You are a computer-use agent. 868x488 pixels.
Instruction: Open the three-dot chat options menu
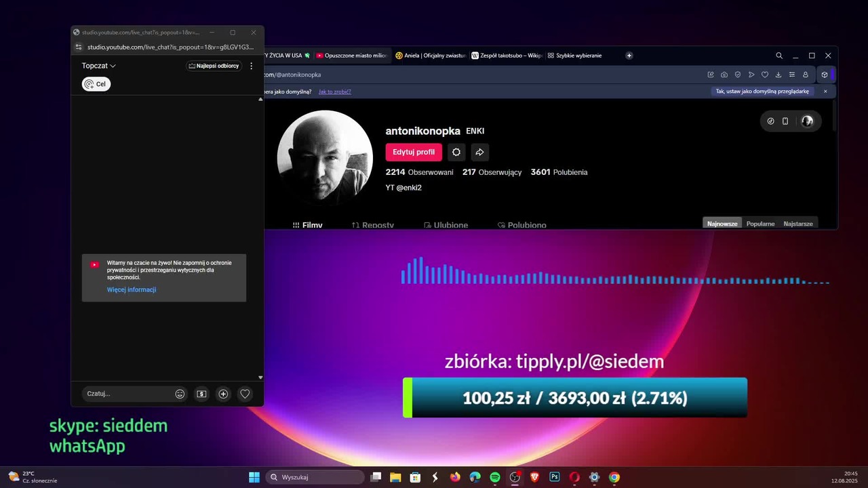pos(251,66)
